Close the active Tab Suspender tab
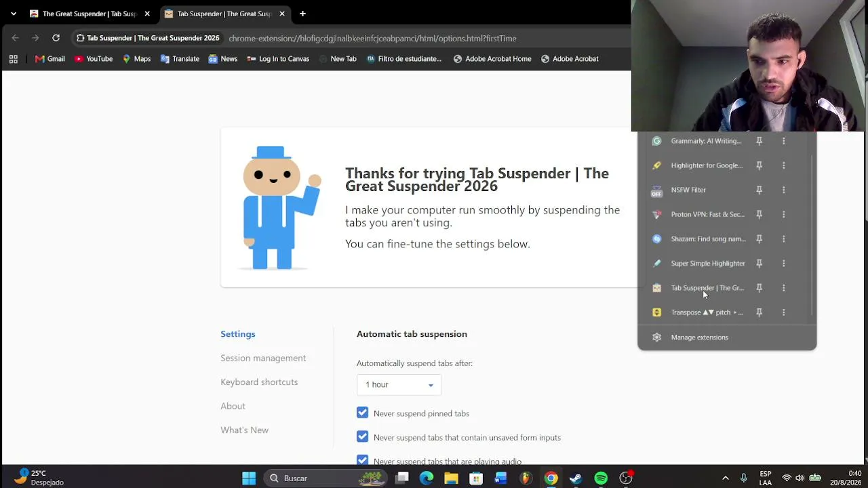This screenshot has height=488, width=868. (282, 14)
